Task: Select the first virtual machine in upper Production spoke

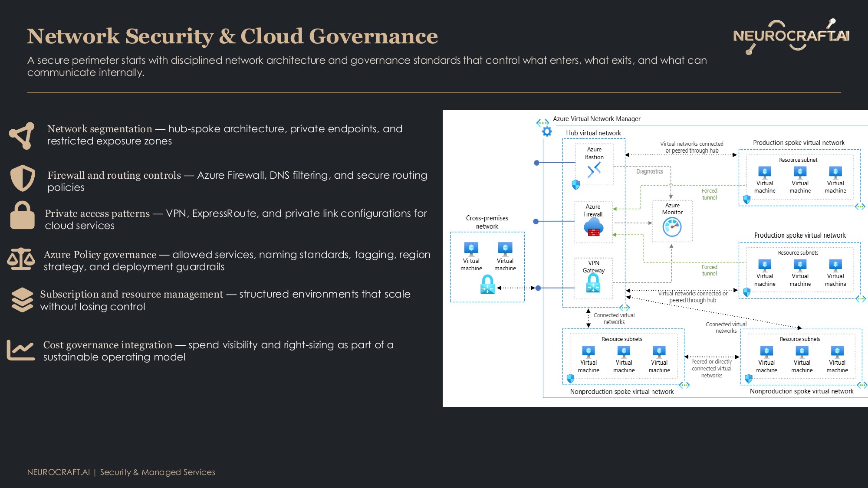Action: pyautogui.click(x=765, y=172)
